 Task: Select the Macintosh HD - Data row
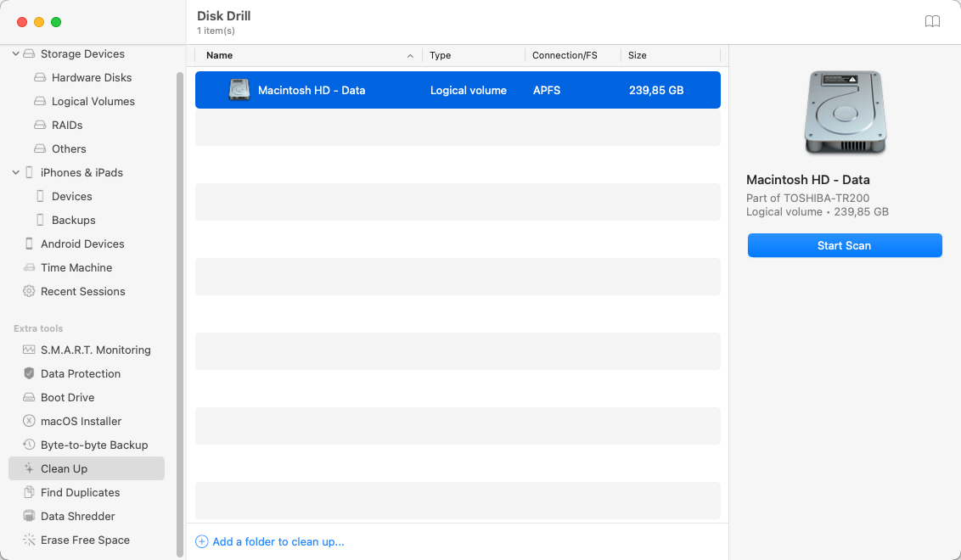(458, 90)
